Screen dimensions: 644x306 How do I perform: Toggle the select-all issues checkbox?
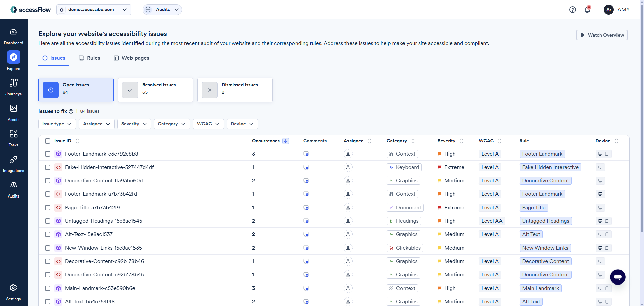(48, 141)
